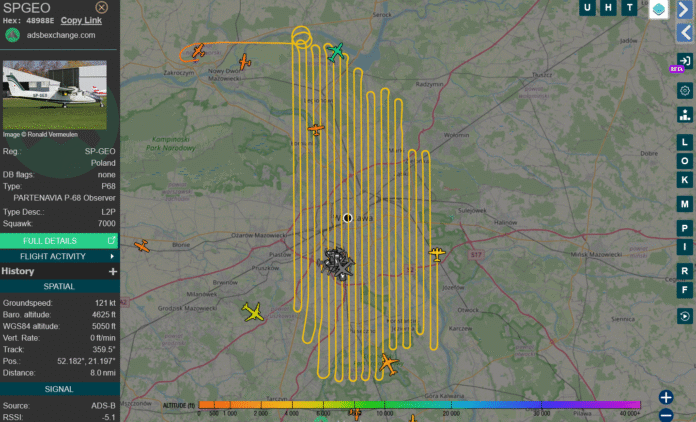This screenshot has width=696, height=422.
Task: Click the aircraft photo thumbnail
Action: coord(60,95)
